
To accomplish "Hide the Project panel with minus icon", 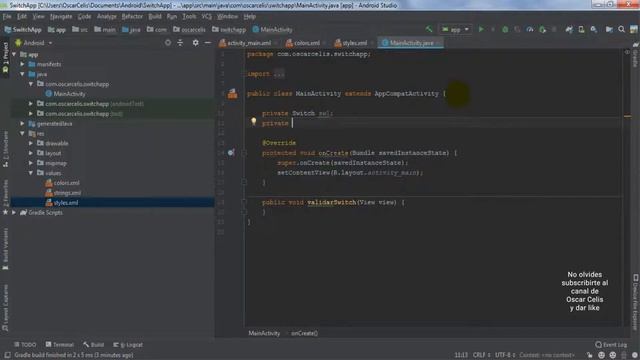I will [208, 42].
